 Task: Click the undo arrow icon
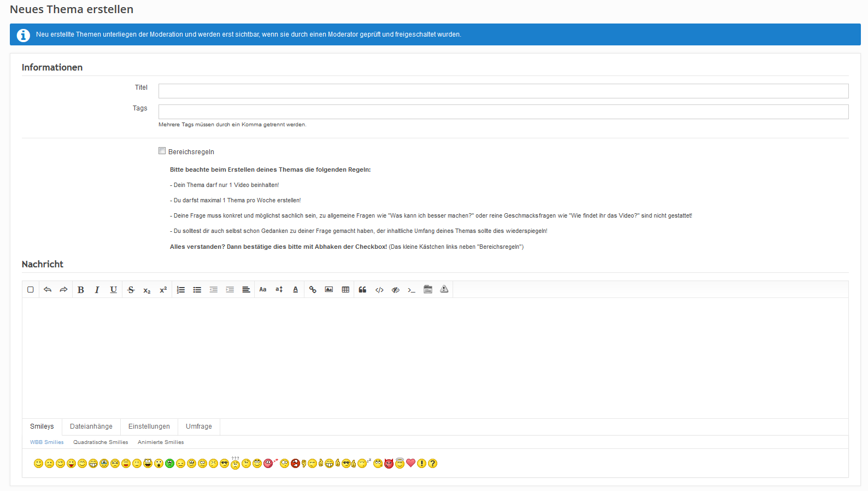click(48, 290)
